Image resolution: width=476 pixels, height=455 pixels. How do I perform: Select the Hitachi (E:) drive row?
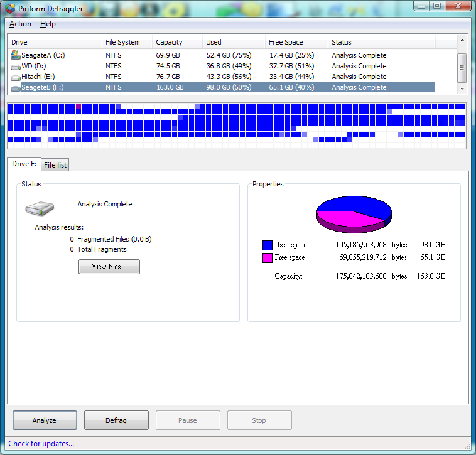click(x=222, y=77)
